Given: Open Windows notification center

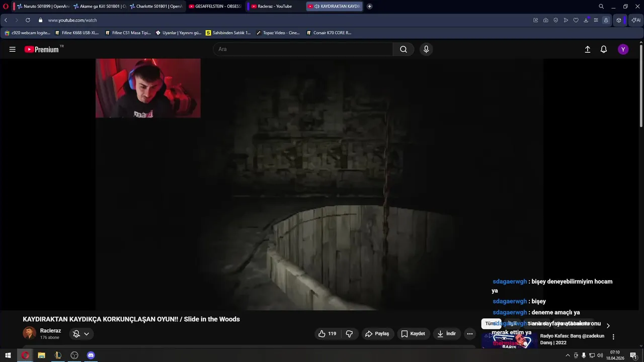Looking at the screenshot, I should (633, 355).
